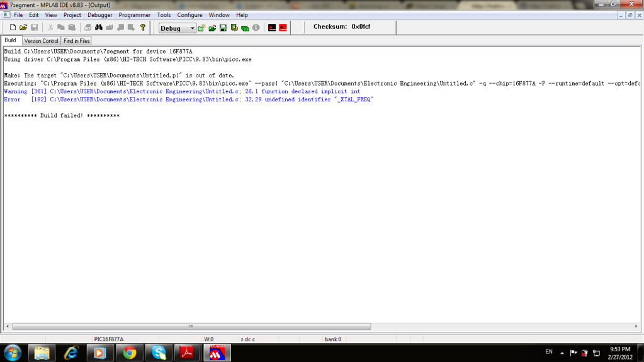The height and width of the screenshot is (362, 644).
Task: Open the Windows Start menu
Action: [x=13, y=353]
